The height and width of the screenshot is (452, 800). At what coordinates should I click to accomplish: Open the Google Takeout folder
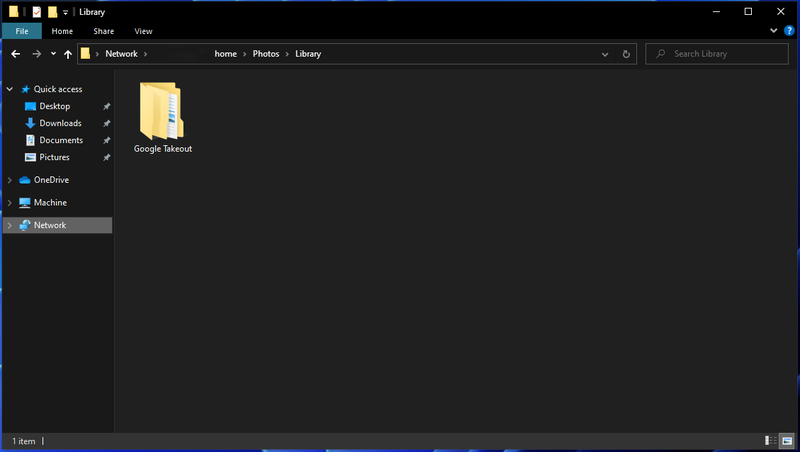[163, 117]
